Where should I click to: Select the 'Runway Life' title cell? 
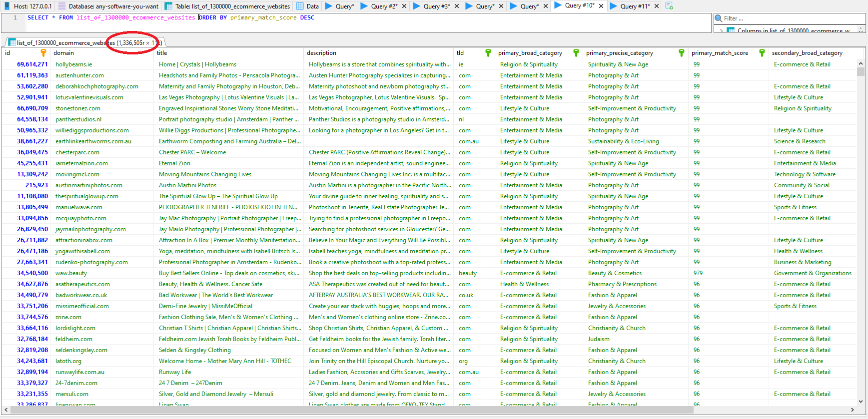(229, 372)
